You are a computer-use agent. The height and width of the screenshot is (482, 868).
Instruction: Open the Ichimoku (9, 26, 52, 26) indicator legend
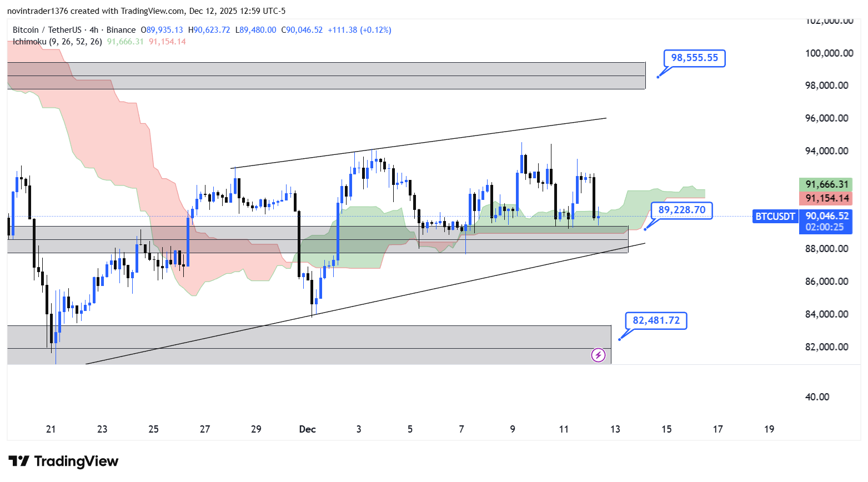click(57, 42)
